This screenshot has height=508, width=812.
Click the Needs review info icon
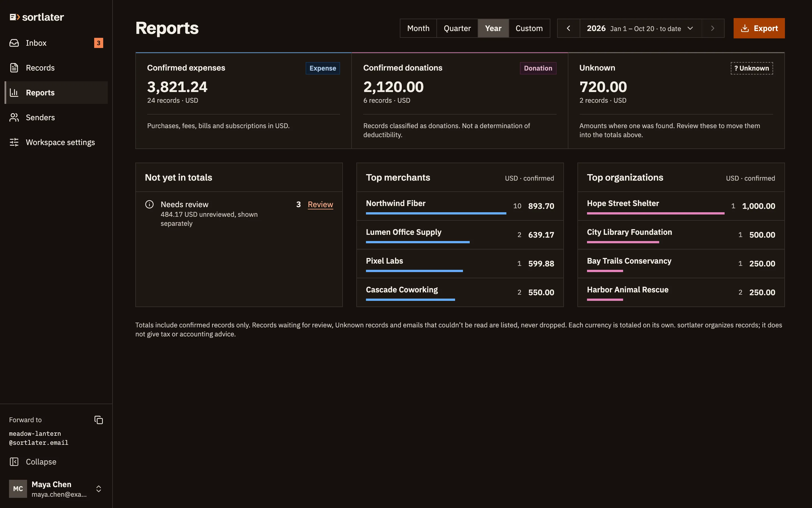[x=149, y=204]
